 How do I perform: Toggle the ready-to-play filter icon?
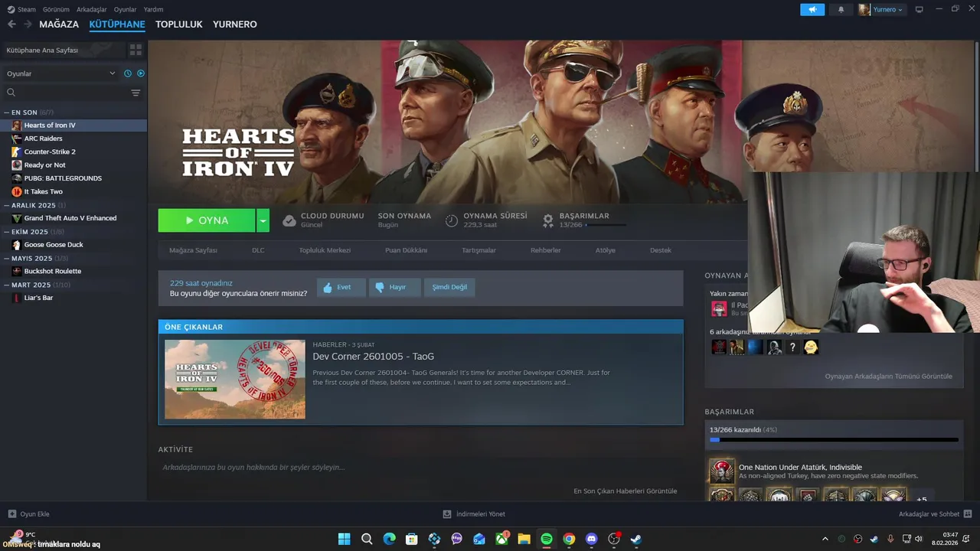(x=141, y=73)
